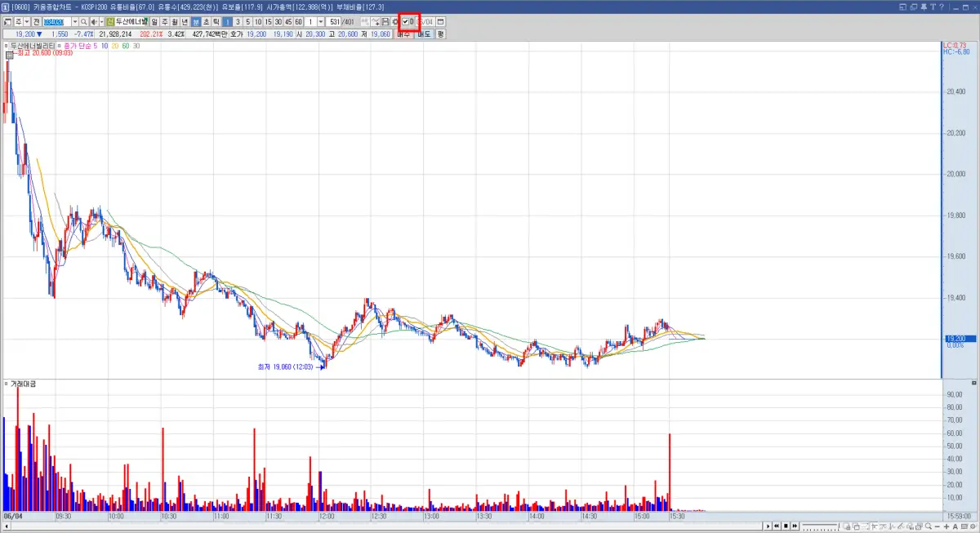Image resolution: width=980 pixels, height=533 pixels.
Task: Choose the 3-minute interval button
Action: (x=238, y=21)
